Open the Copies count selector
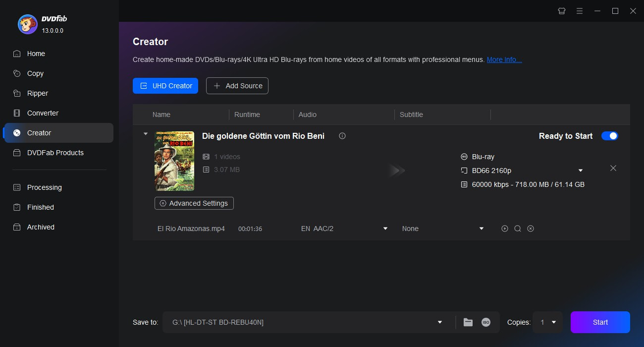The image size is (644, 347). pos(547,322)
